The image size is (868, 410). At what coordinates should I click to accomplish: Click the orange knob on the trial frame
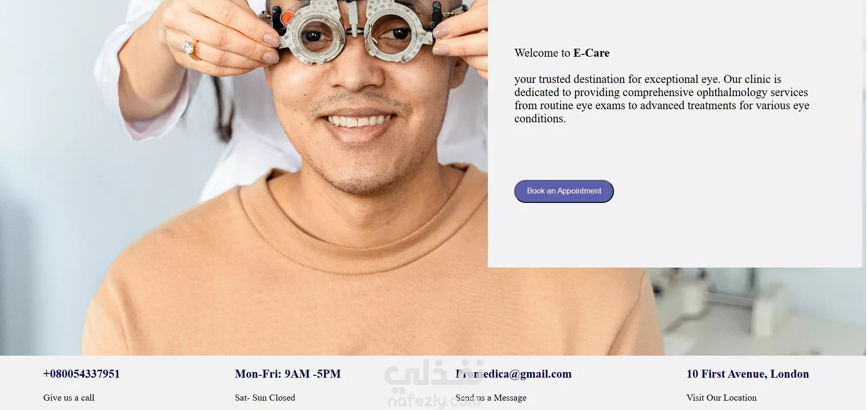pos(286,19)
